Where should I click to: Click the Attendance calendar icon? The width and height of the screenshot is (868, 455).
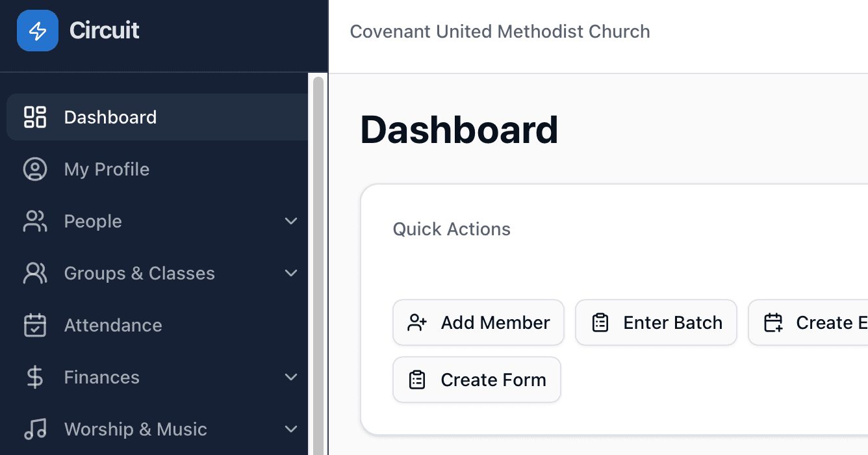tap(34, 325)
